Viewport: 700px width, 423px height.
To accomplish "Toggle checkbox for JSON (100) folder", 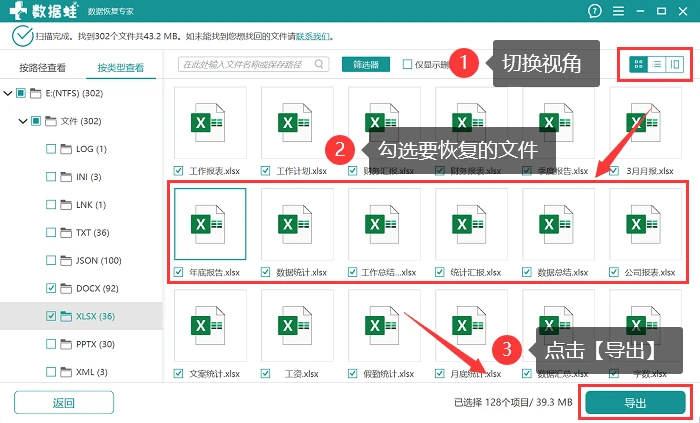I will click(51, 260).
